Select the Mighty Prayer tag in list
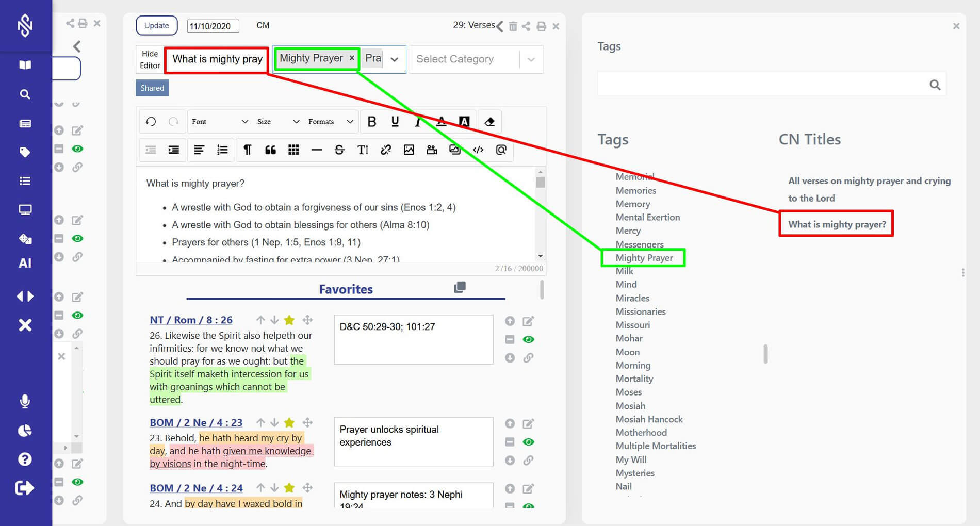The image size is (980, 526). point(644,258)
